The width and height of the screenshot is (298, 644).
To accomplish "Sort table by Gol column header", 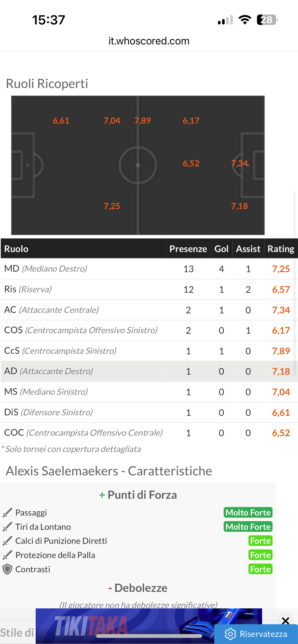I will point(221,249).
